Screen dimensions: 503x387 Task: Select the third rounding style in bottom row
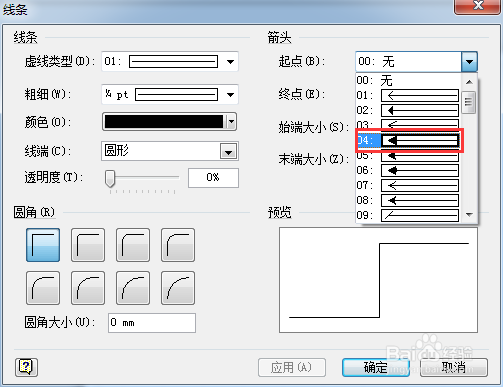pyautogui.click(x=133, y=288)
